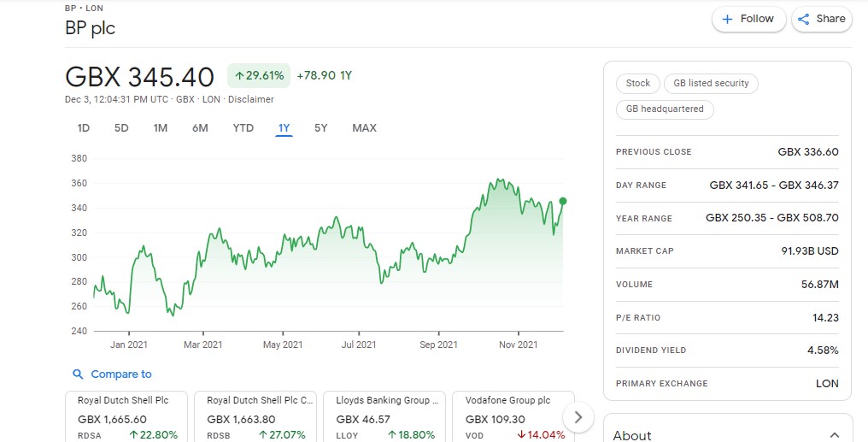Switch chart to 5Y range

point(321,128)
